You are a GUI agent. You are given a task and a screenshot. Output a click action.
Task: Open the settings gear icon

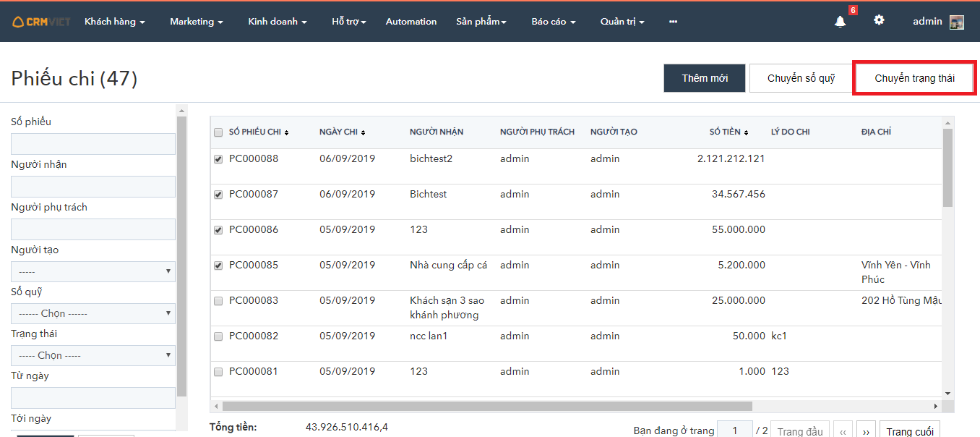(x=879, y=20)
